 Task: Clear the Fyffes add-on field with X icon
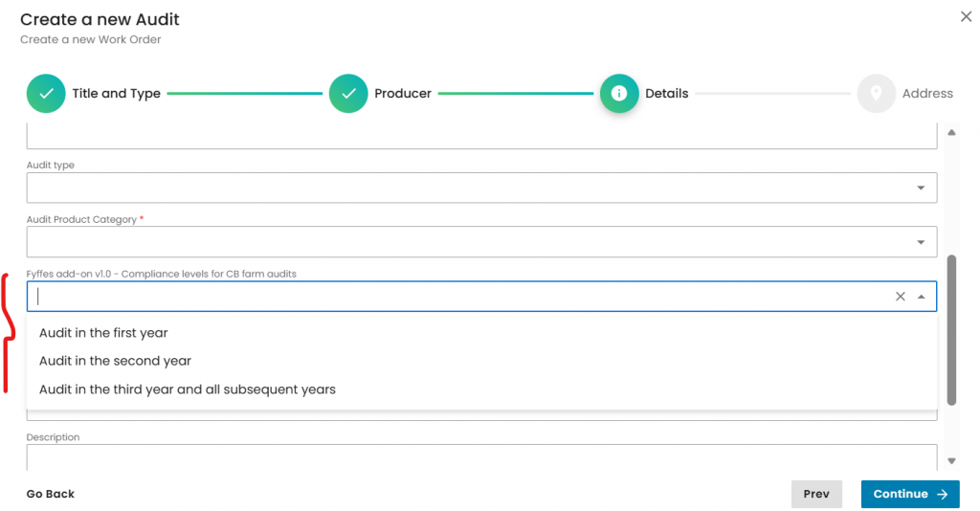pos(900,297)
